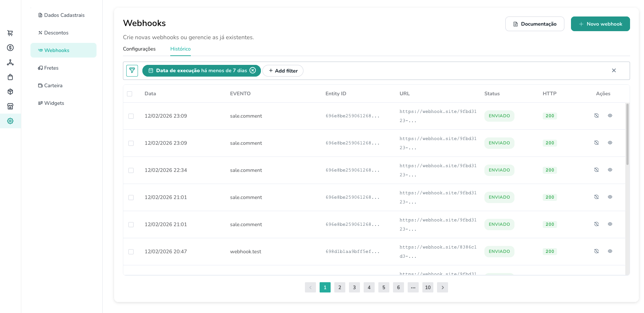Select the 22:34 sale.comment row checkbox
The height and width of the screenshot is (313, 644).
(x=131, y=170)
